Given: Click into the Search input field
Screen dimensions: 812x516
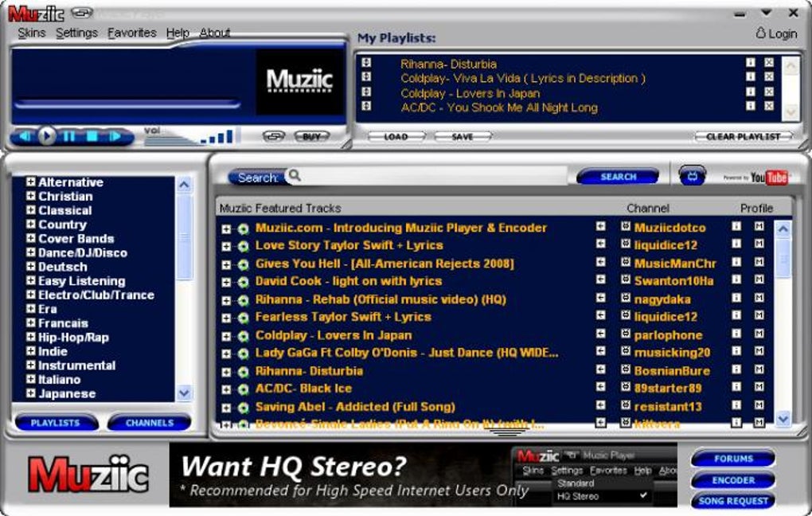Looking at the screenshot, I should coord(434,176).
